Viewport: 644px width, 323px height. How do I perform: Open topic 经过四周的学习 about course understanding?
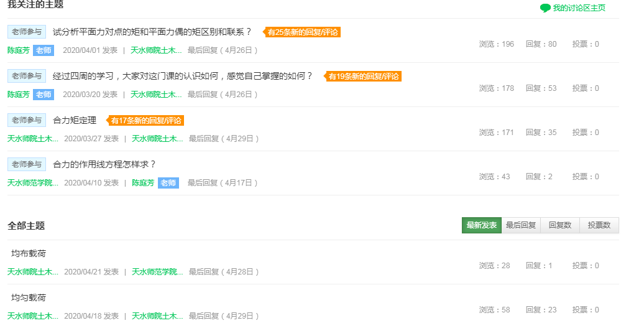click(183, 76)
